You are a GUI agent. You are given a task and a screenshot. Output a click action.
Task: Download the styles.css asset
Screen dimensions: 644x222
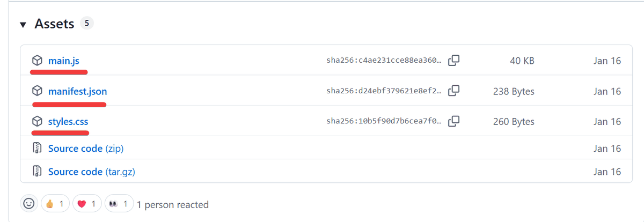point(68,121)
